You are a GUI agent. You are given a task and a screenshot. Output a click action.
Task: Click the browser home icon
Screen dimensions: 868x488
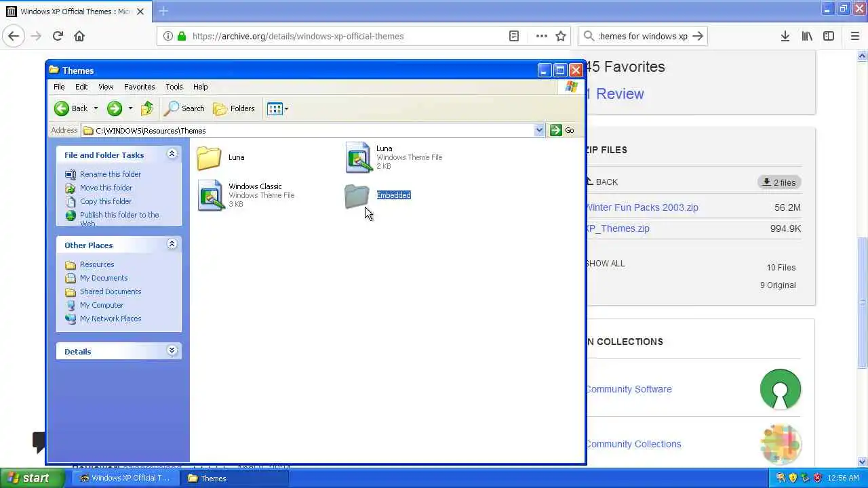click(79, 36)
